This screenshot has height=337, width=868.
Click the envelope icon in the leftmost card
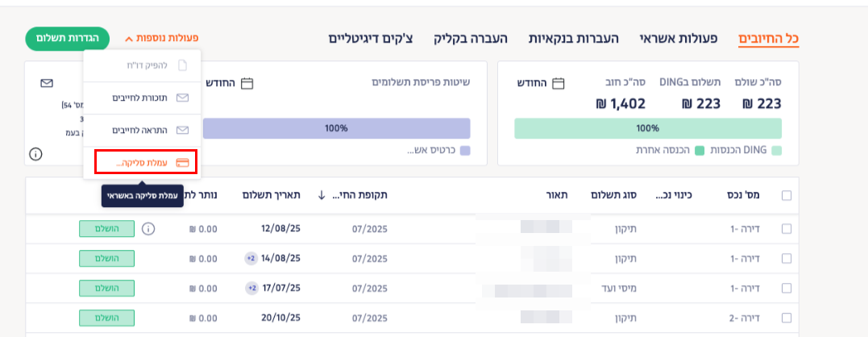click(47, 83)
